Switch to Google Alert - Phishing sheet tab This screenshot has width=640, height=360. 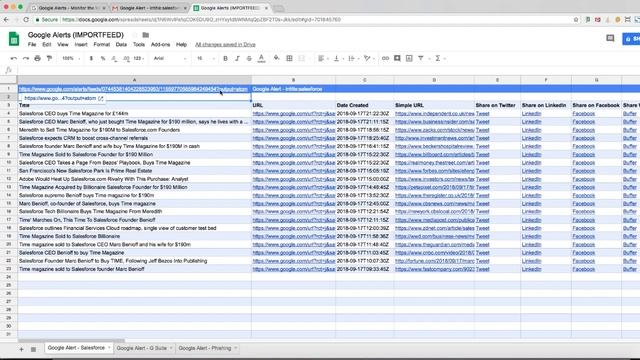tap(205, 348)
